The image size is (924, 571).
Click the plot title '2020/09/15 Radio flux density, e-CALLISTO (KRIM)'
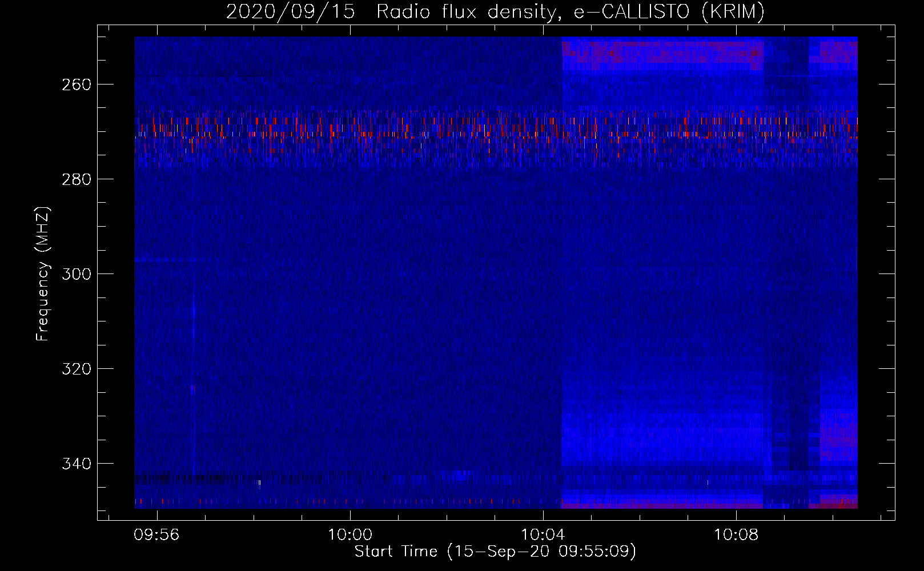(x=495, y=11)
